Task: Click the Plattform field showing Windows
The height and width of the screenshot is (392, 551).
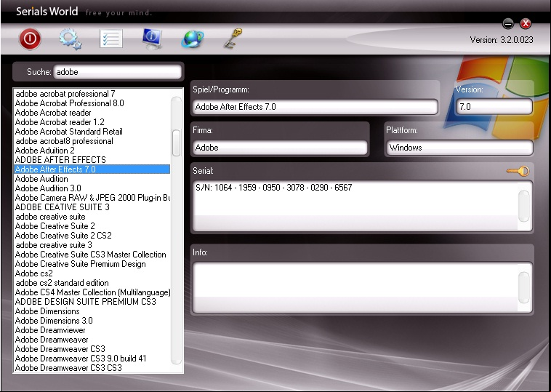Action: click(x=459, y=148)
